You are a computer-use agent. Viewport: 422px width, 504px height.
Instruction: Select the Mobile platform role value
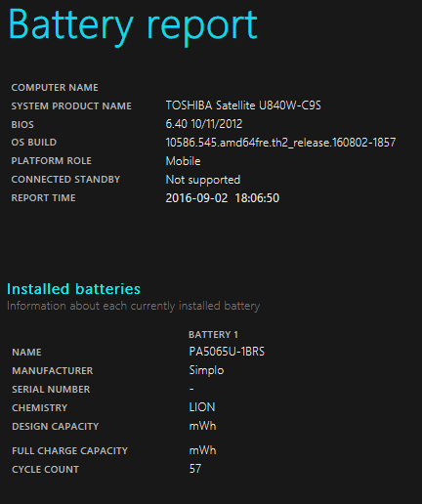[x=183, y=161]
